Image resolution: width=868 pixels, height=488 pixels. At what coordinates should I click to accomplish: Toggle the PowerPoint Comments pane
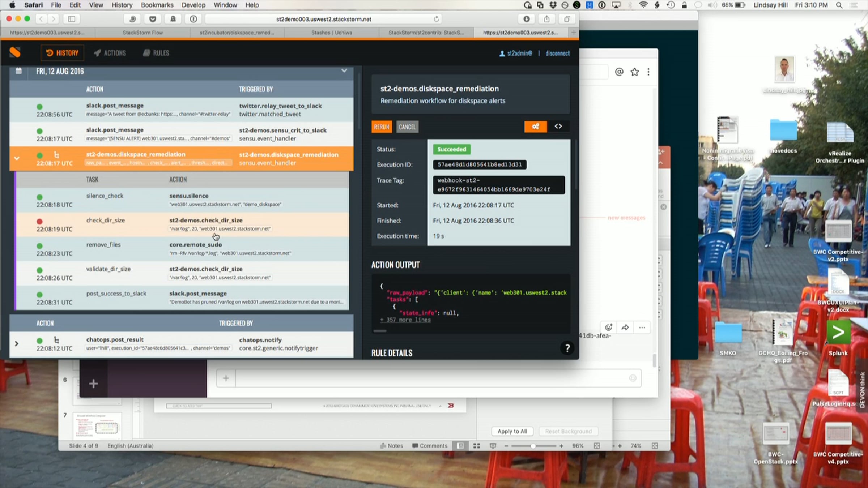pyautogui.click(x=430, y=446)
